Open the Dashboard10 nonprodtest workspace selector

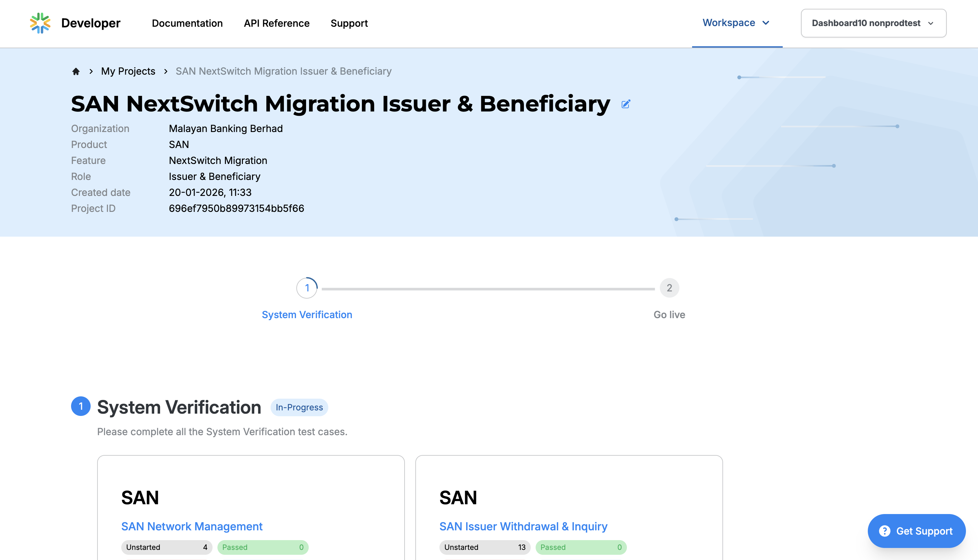click(x=873, y=23)
